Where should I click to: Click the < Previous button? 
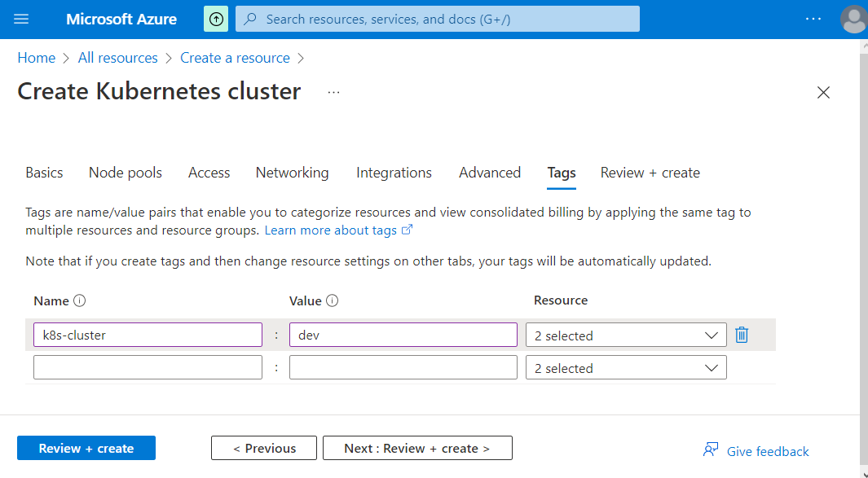[264, 448]
